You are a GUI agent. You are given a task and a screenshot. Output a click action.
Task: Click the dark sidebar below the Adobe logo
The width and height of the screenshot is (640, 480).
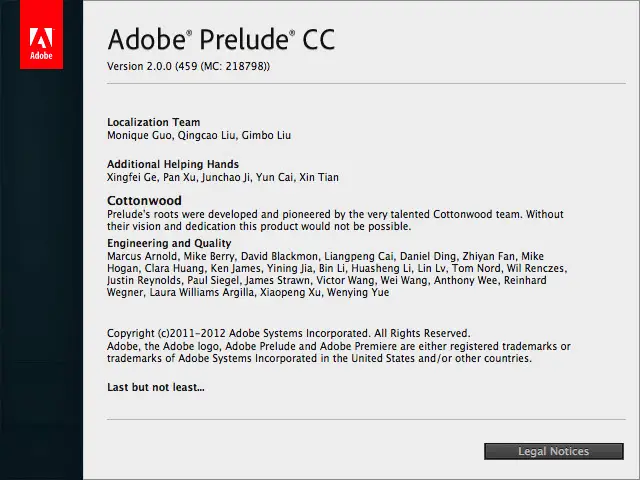tap(41, 273)
